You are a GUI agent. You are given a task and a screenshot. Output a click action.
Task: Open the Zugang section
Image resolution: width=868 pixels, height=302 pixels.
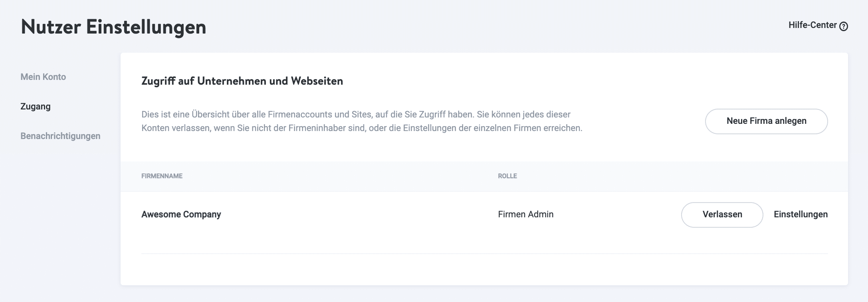point(35,107)
